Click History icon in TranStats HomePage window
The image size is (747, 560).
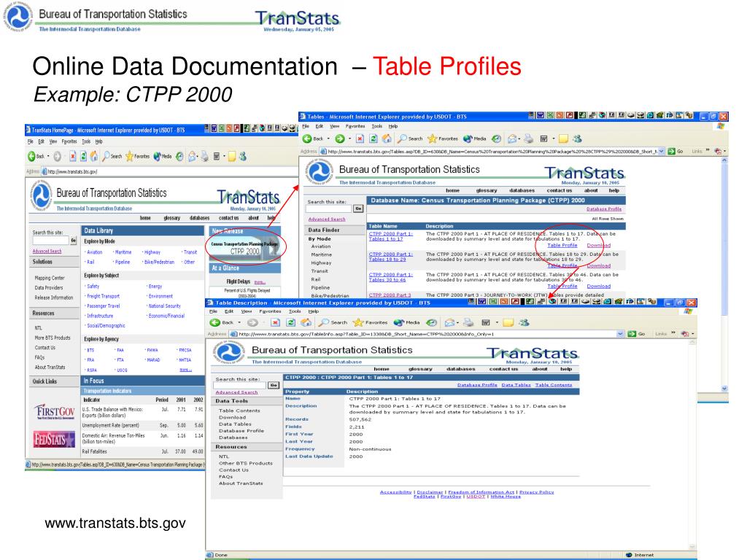click(x=179, y=156)
